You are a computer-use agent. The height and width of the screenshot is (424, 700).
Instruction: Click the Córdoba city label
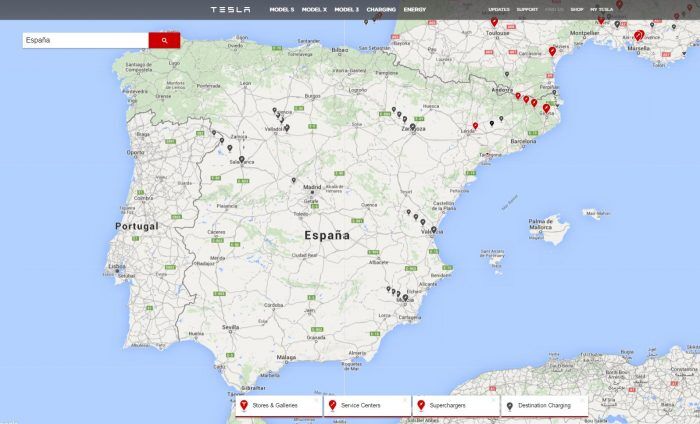[x=273, y=305]
